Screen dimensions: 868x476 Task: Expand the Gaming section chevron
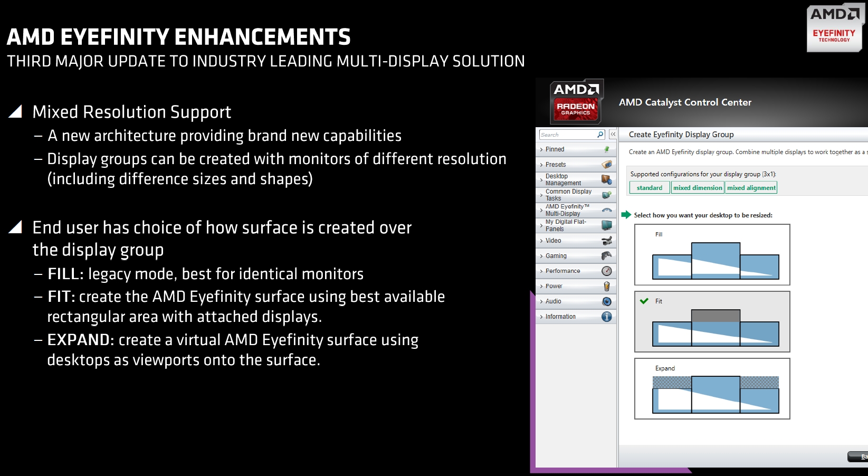coord(541,256)
